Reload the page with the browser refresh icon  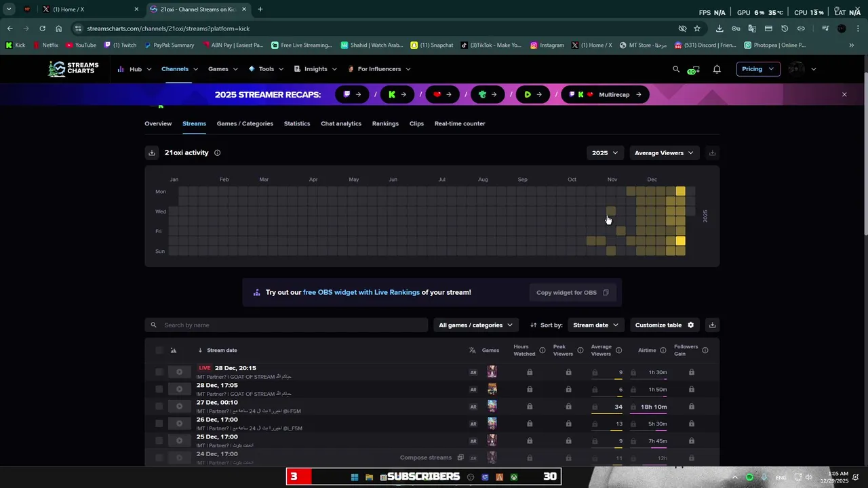[42, 28]
